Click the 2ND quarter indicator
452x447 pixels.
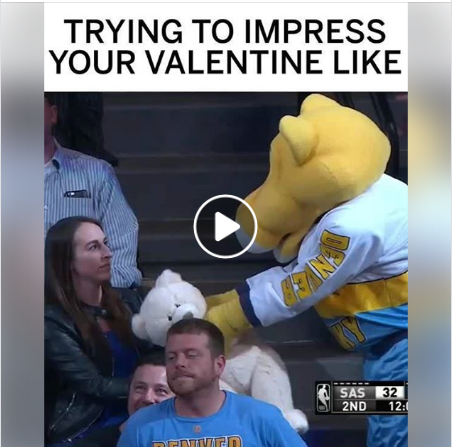[x=353, y=406]
